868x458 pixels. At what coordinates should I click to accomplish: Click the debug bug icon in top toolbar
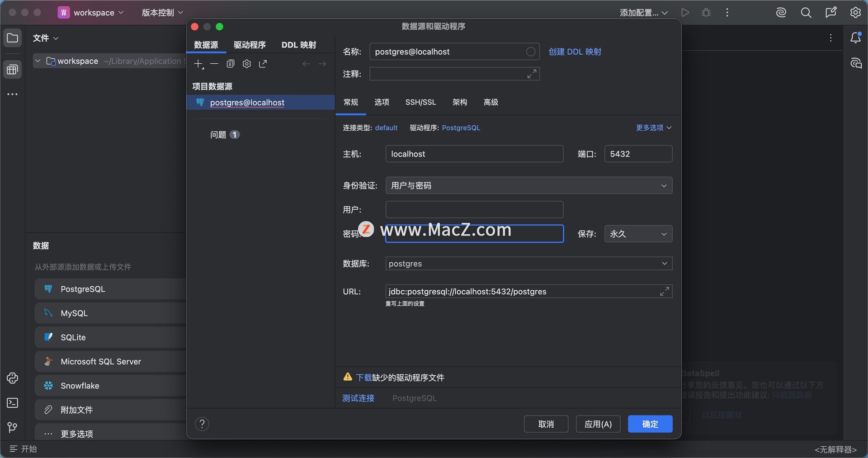(x=706, y=13)
